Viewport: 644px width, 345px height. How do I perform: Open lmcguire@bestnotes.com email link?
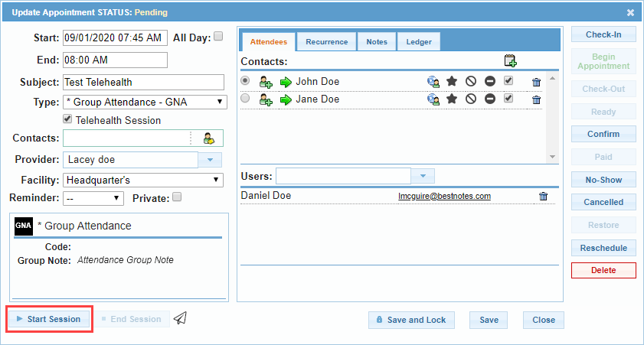pos(444,196)
